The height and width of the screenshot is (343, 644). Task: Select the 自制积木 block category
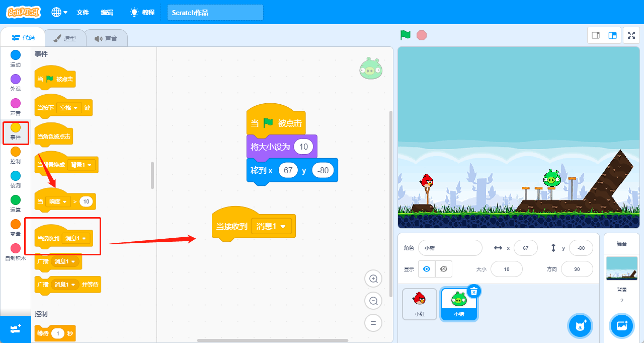coord(16,252)
